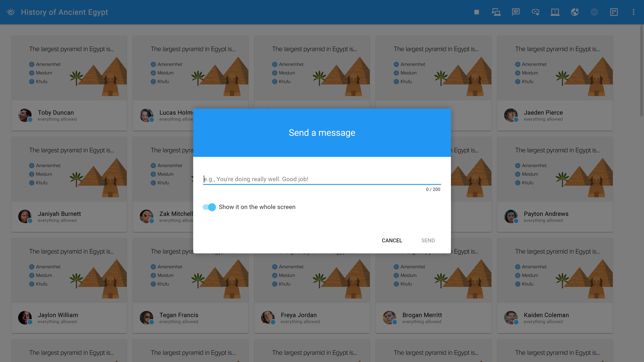644x362 pixels.
Task: Click the send link icon in toolbar
Action: click(535, 12)
